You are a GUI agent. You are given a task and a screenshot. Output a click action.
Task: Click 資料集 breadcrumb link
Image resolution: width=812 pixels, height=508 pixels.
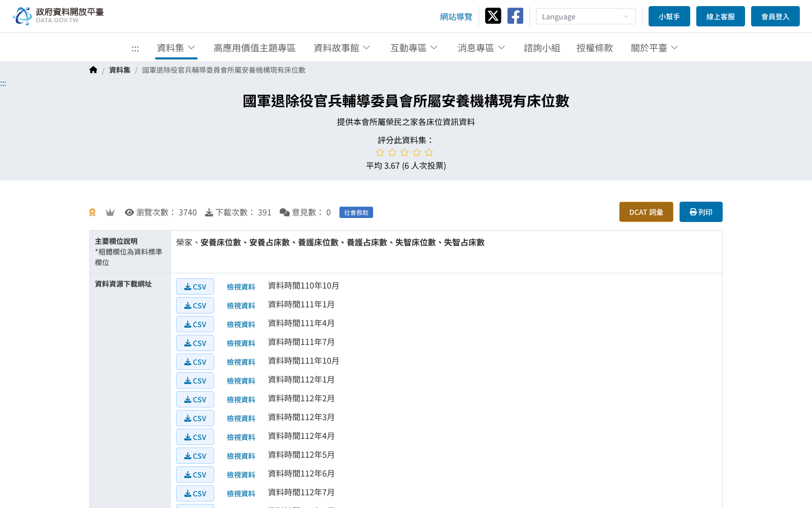click(120, 70)
